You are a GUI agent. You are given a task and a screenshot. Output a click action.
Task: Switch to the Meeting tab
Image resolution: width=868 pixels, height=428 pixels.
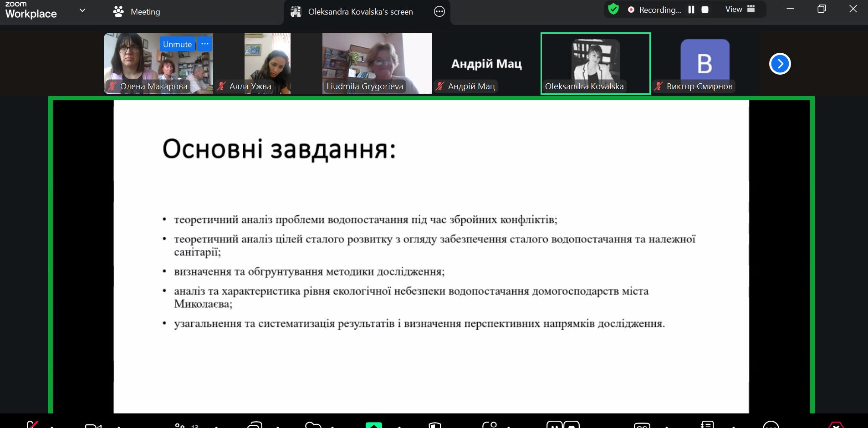click(x=136, y=11)
